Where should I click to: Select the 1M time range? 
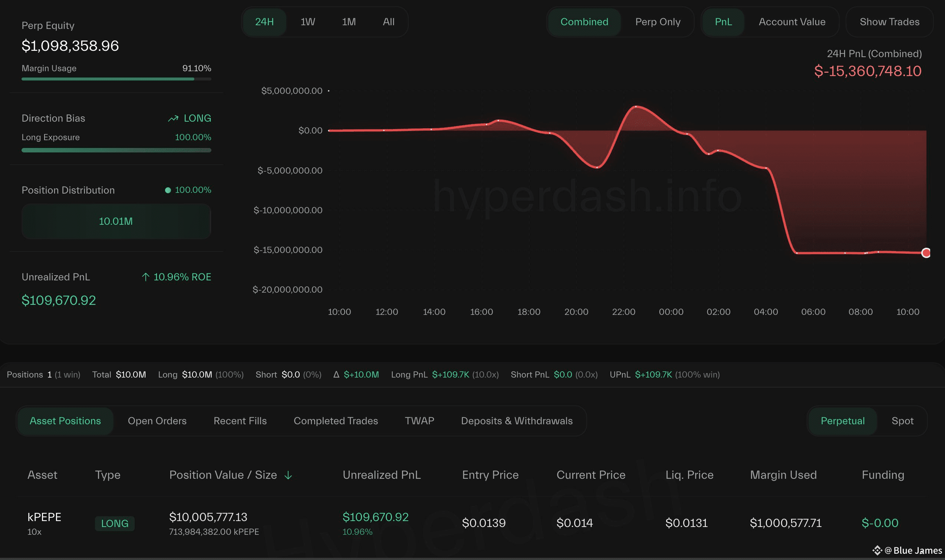coord(349,22)
